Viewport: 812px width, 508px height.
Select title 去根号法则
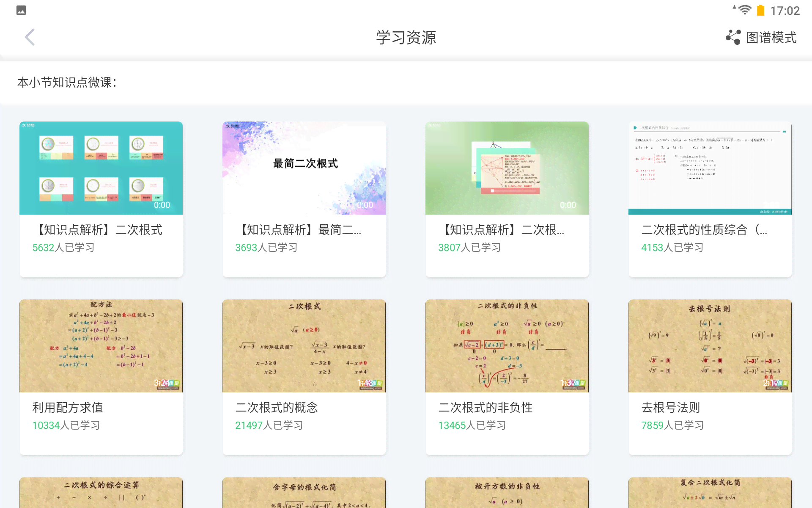click(671, 408)
